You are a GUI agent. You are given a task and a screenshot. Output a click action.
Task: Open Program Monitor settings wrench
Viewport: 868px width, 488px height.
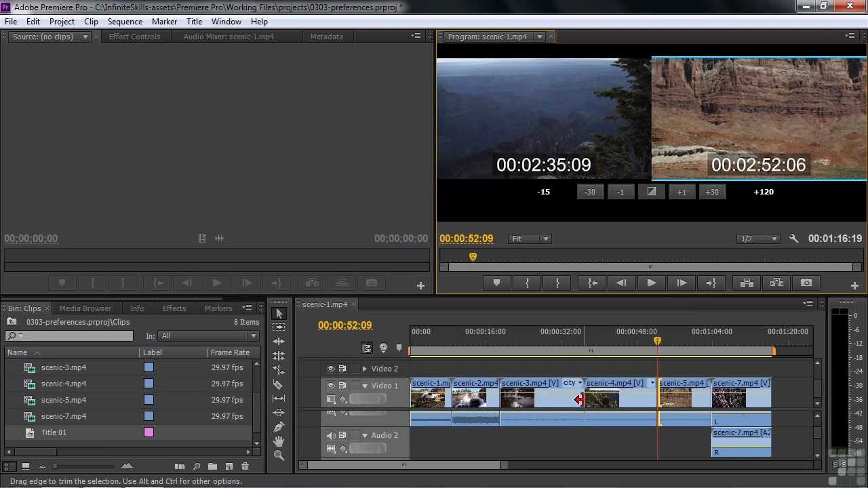click(x=793, y=239)
